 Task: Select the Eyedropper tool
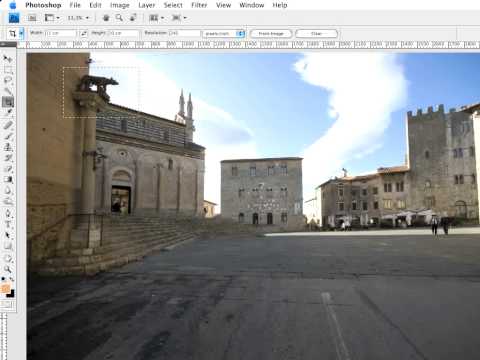tap(8, 113)
